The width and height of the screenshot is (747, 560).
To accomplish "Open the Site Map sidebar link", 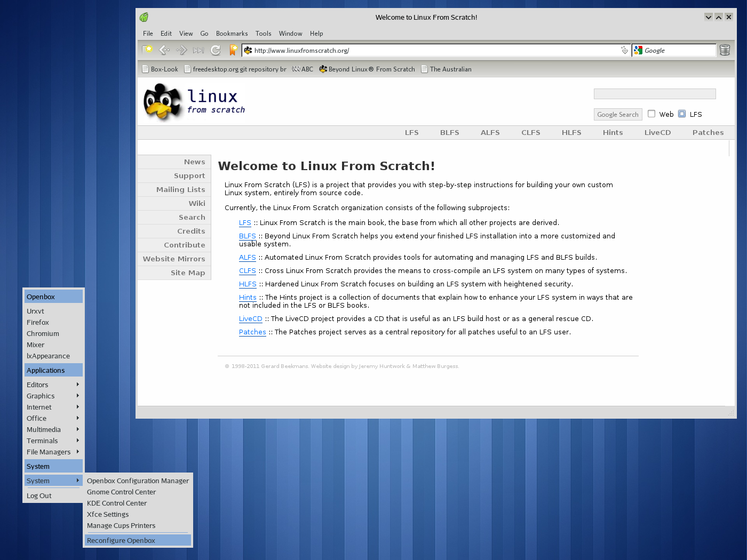I will (174, 273).
